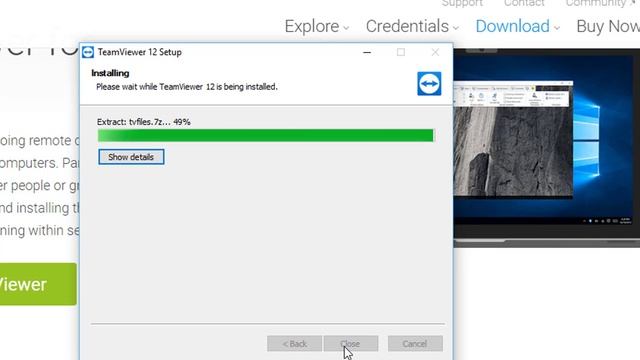Click the green TeamViewer download button on webpage
The image size is (640, 360).
(38, 284)
